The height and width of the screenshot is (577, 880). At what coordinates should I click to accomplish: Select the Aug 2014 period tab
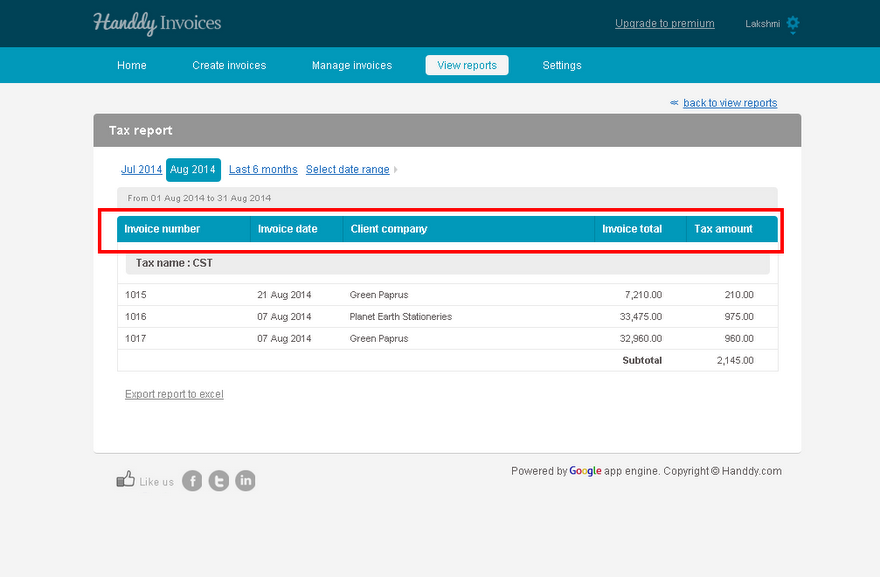click(x=193, y=170)
